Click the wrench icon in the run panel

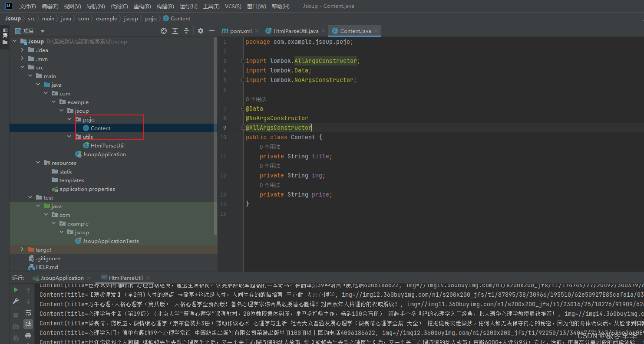coord(16,301)
